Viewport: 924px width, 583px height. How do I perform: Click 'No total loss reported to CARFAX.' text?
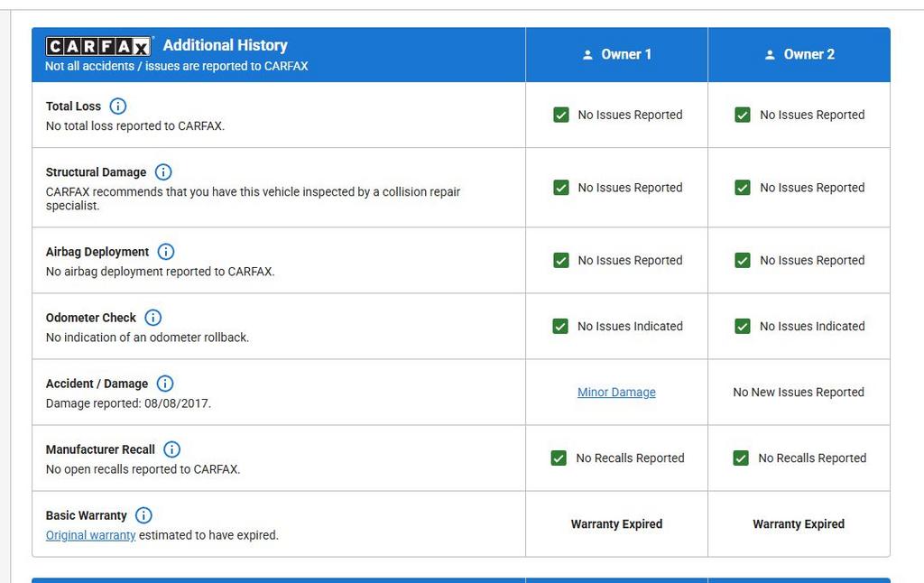[135, 126]
